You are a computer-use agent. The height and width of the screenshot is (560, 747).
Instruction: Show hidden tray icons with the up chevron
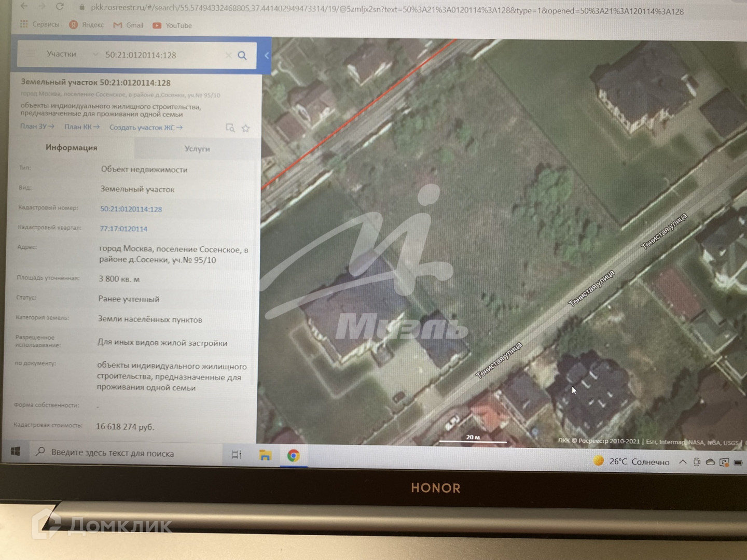[x=683, y=462]
